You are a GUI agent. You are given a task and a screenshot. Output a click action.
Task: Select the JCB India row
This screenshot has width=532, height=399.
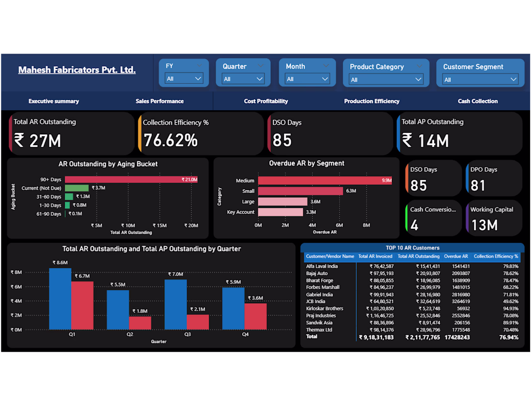412,302
